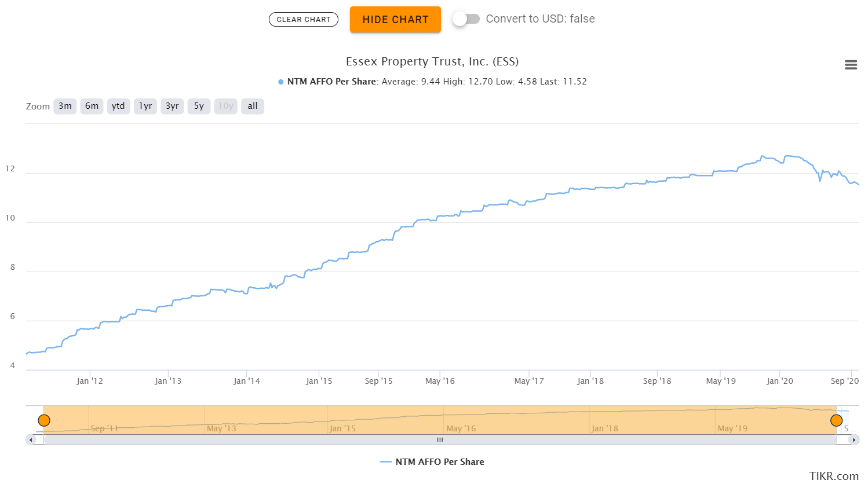Screen dimensions: 868x484
Task: Show all data with the all zoom button
Action: [x=253, y=106]
